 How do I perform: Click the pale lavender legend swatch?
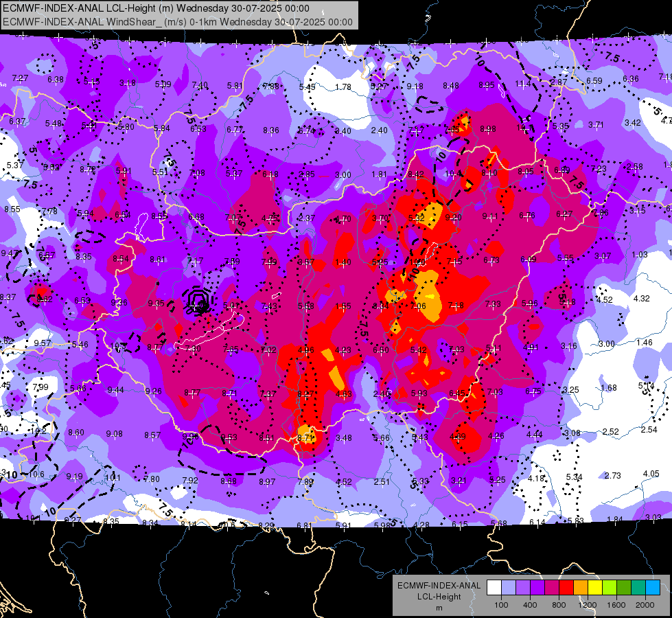(x=508, y=588)
